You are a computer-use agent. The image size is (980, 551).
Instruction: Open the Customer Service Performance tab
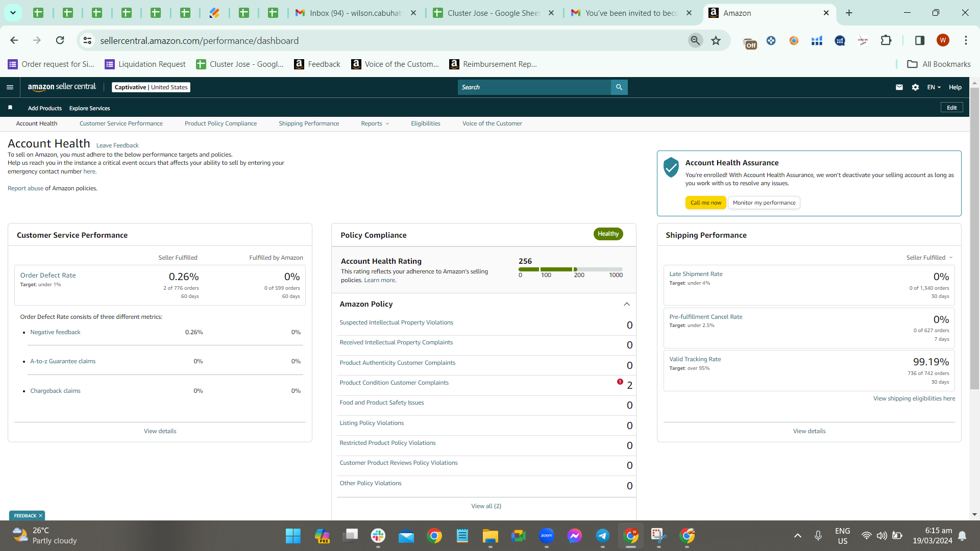tap(121, 123)
